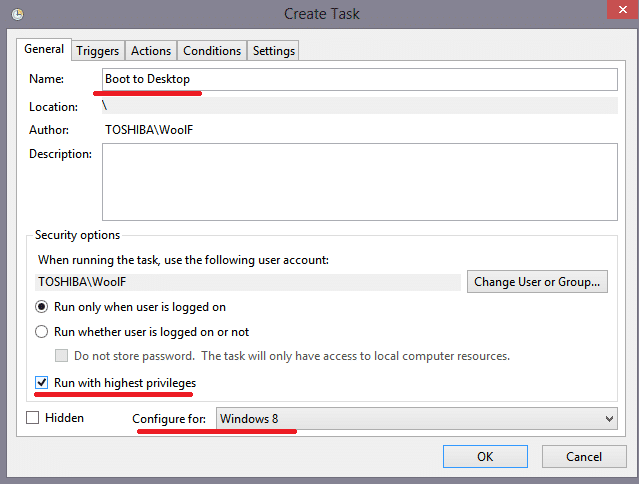Click the Description label
The height and width of the screenshot is (484, 639).
point(60,154)
